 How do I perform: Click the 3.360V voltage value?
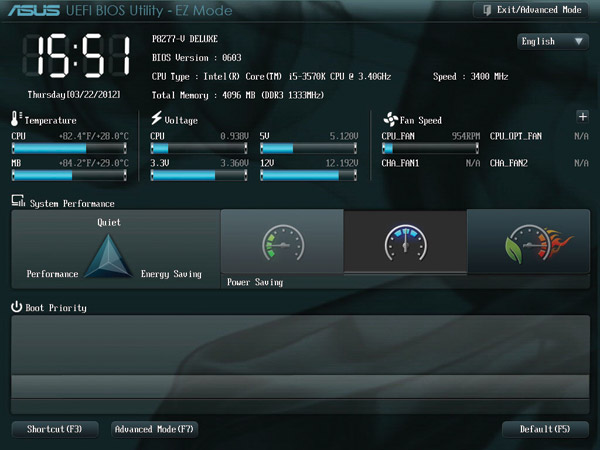(235, 163)
